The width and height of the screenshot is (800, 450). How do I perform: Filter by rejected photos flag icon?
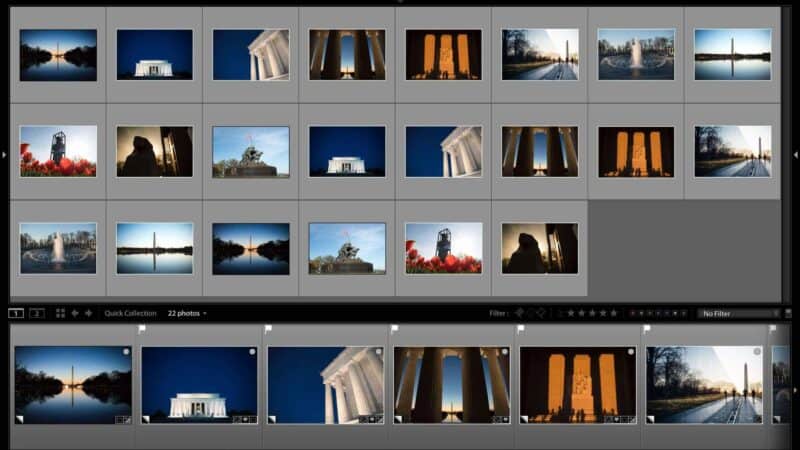[541, 313]
